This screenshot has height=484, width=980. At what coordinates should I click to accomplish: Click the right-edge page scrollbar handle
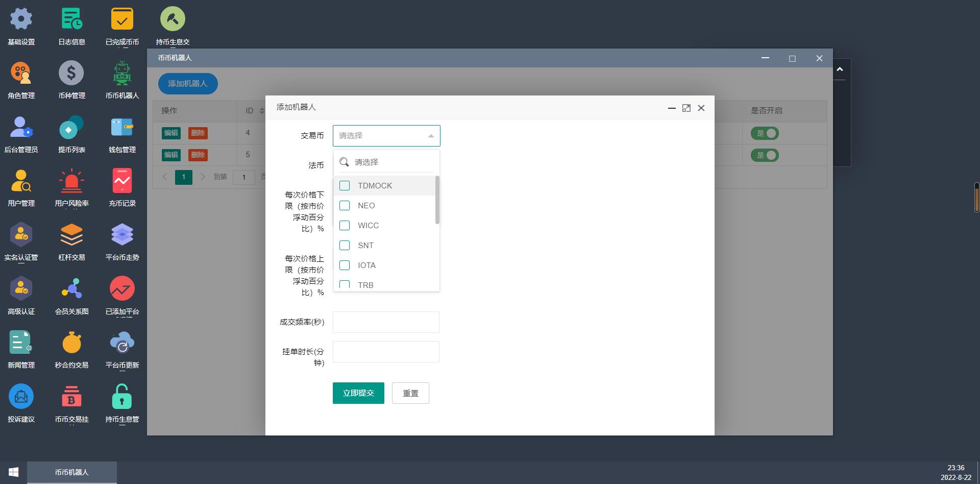point(977,197)
